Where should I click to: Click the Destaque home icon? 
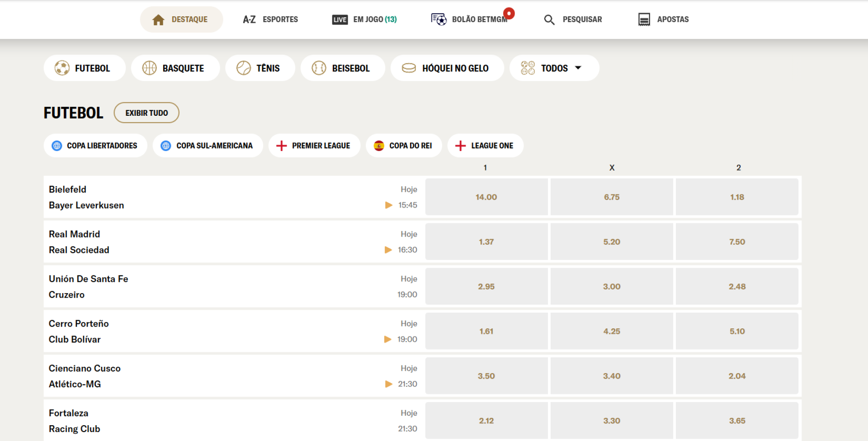tap(158, 20)
